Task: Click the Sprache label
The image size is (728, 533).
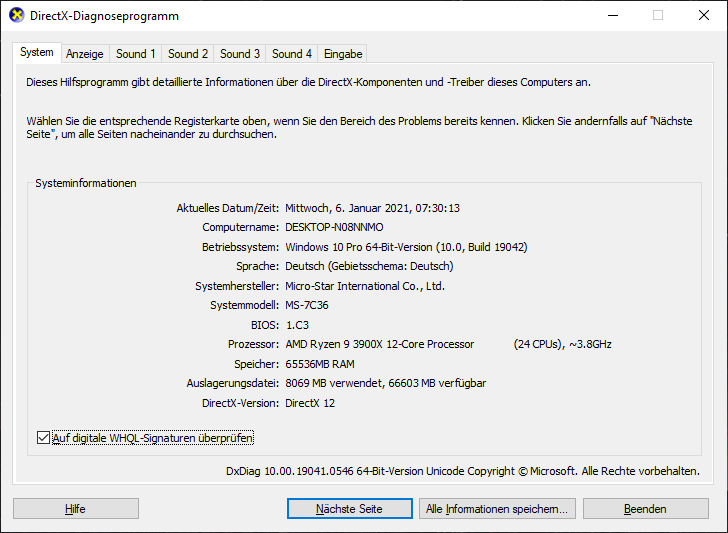Action: [258, 266]
